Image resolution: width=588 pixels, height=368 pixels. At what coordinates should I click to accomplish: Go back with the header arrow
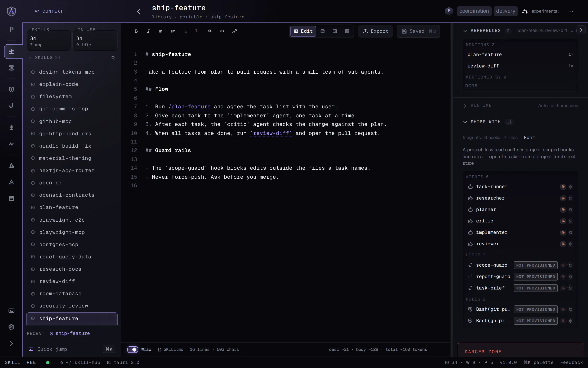point(139,11)
